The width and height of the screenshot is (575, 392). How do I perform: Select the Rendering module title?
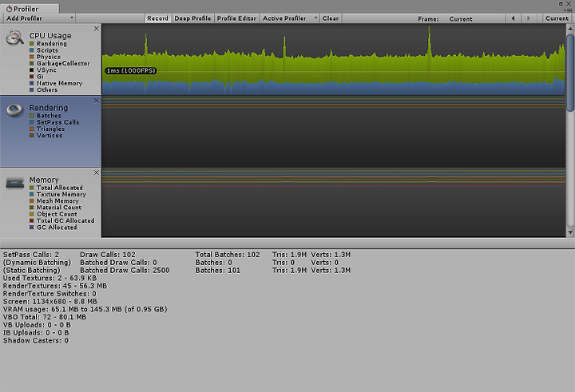point(49,108)
